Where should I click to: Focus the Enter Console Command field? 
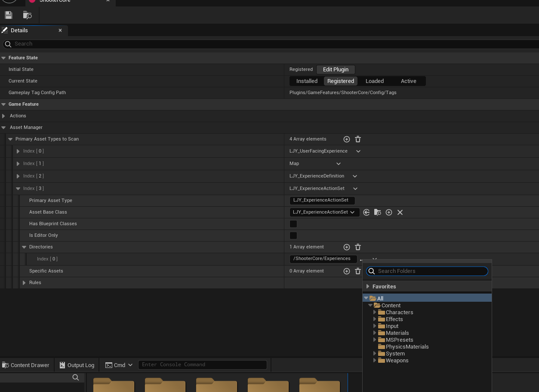click(203, 365)
